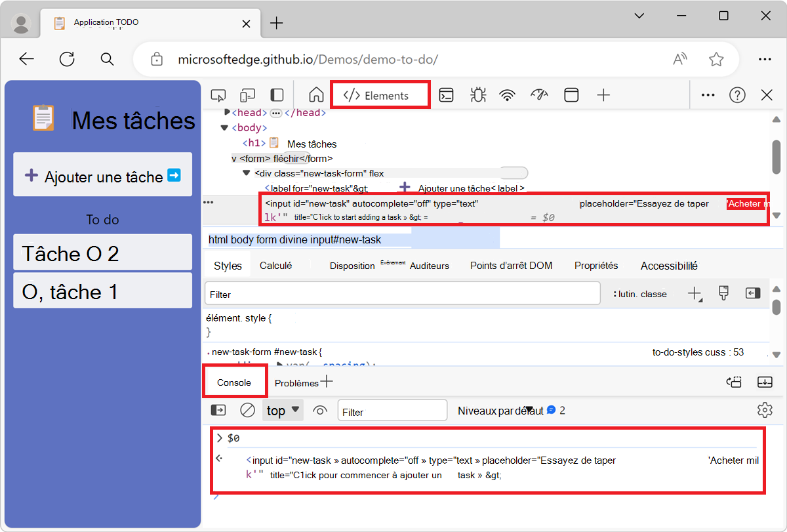Open a new browser tab with plus
Screen dimensions: 787x532
pyautogui.click(x=277, y=23)
